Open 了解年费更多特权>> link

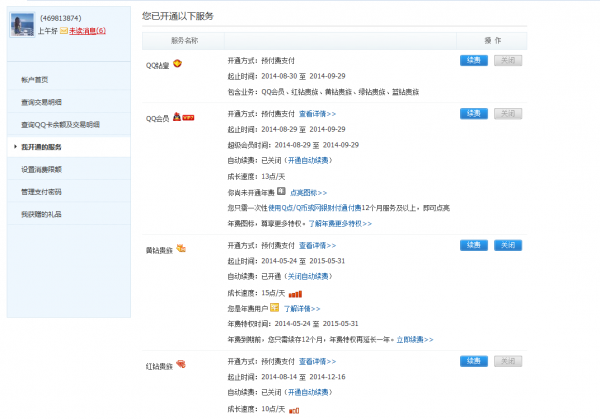pyautogui.click(x=340, y=224)
